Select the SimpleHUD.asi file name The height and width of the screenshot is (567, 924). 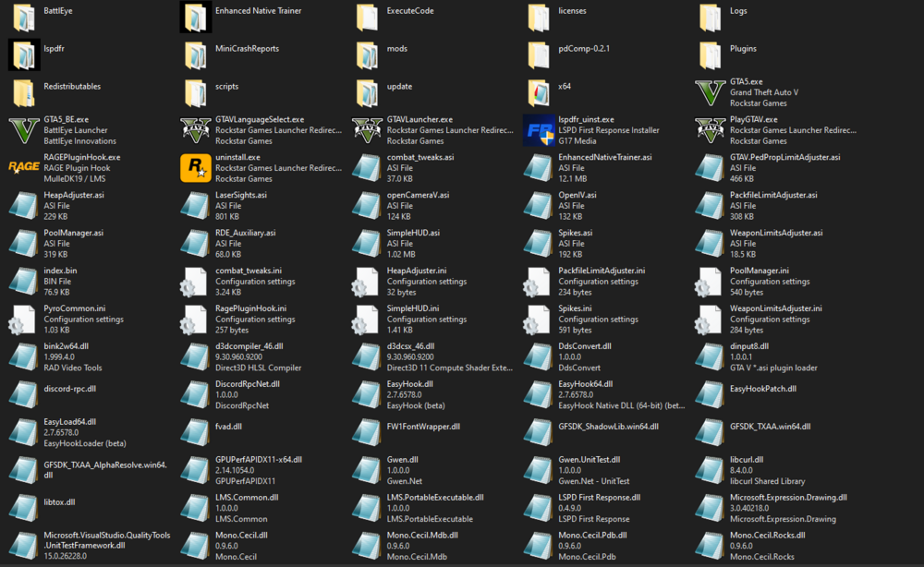coord(413,233)
